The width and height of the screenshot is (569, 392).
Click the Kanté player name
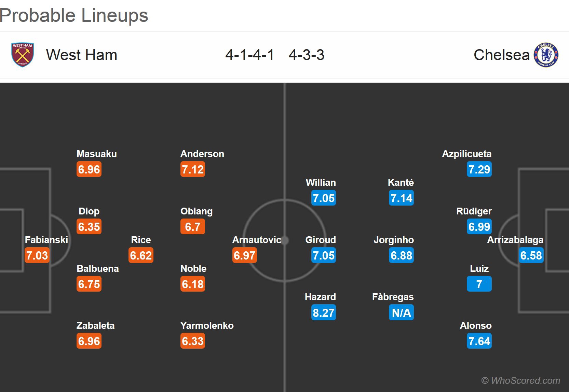[x=401, y=183]
